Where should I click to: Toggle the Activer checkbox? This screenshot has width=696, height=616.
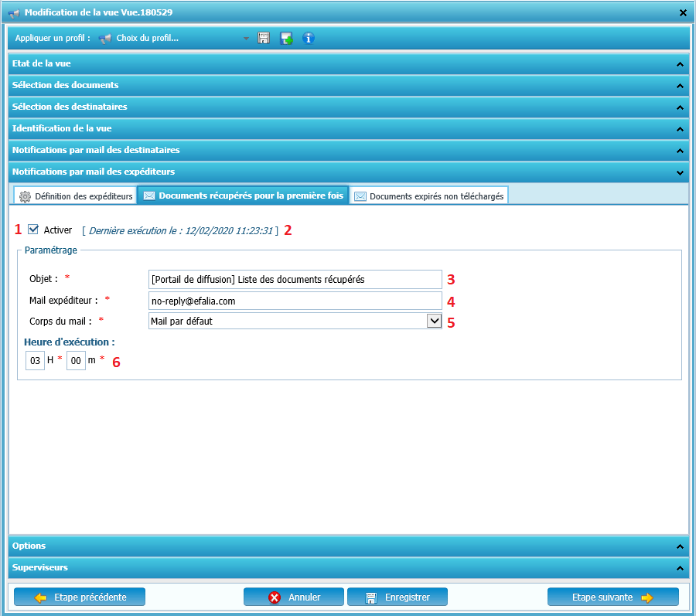tap(33, 230)
